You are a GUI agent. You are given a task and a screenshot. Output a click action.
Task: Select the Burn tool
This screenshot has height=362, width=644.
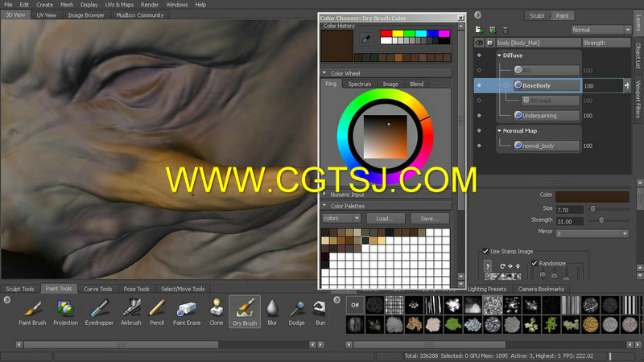point(320,312)
